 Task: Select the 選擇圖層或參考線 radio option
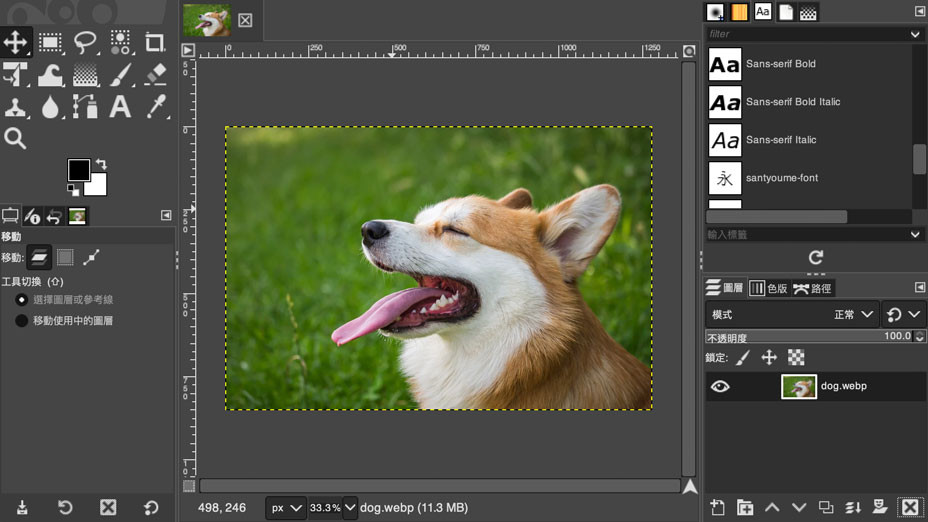[x=21, y=300]
